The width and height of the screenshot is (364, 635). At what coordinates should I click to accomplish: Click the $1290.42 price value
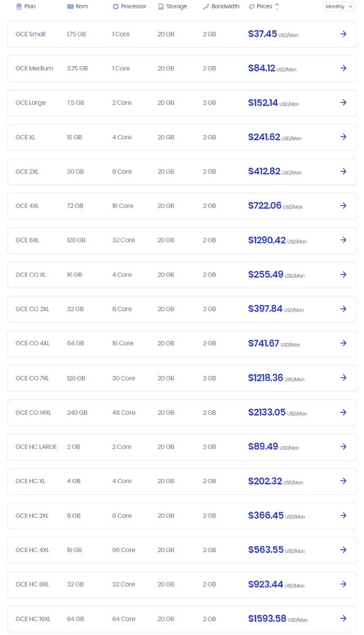267,240
